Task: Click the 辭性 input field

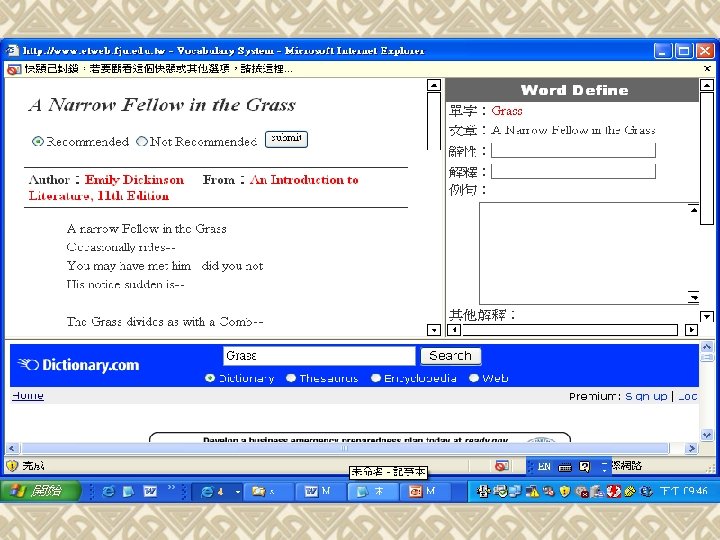Action: 573,150
